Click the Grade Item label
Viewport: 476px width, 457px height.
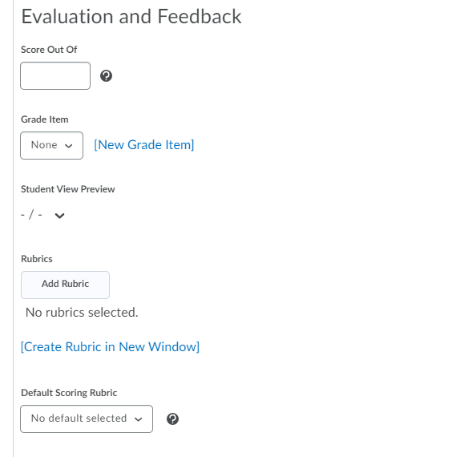[45, 119]
